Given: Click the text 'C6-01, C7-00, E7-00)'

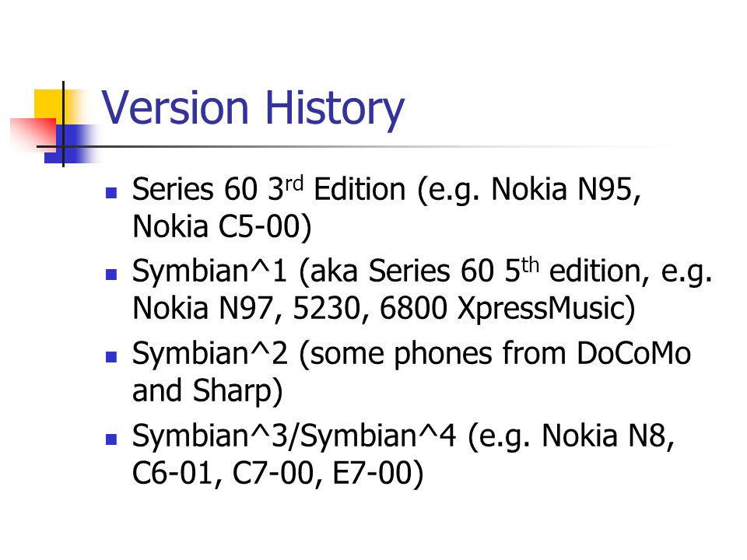Looking at the screenshot, I should tap(278, 474).
